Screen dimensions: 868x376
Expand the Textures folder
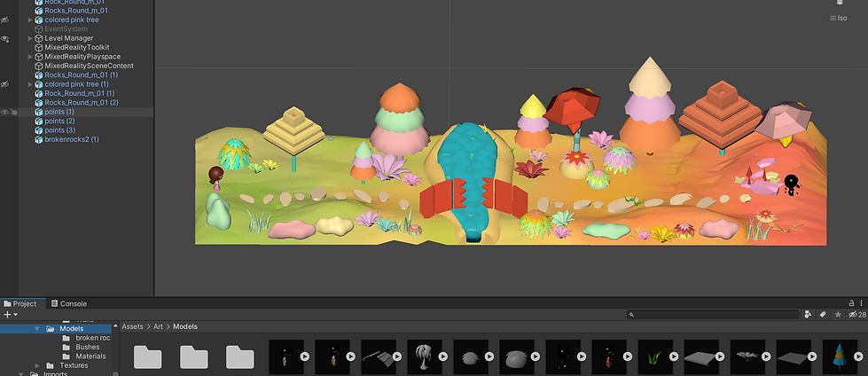tap(37, 365)
